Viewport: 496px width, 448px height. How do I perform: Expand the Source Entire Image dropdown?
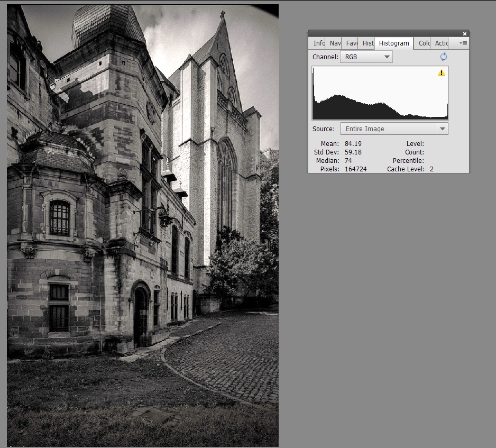(393, 129)
